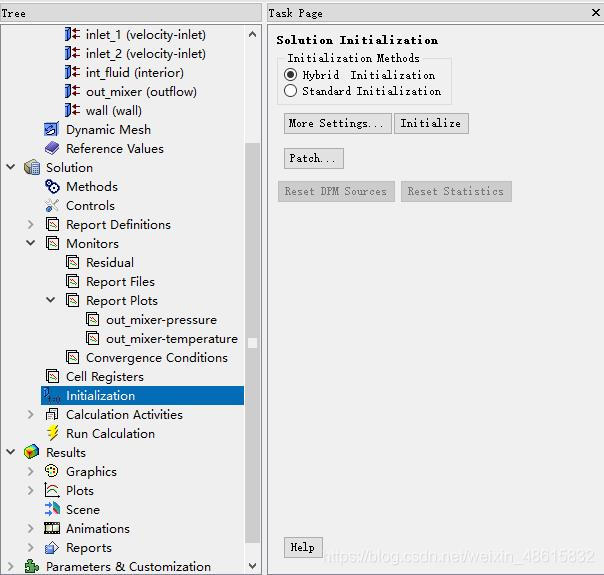This screenshot has width=604, height=575.
Task: Click the Patch button
Action: point(313,159)
